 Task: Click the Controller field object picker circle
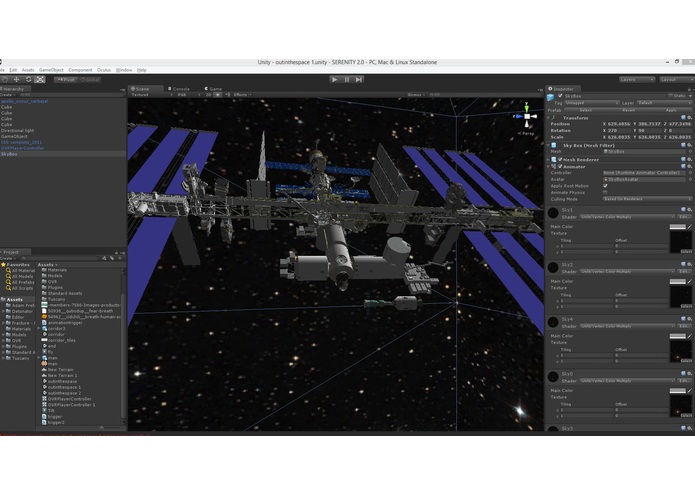tap(690, 173)
